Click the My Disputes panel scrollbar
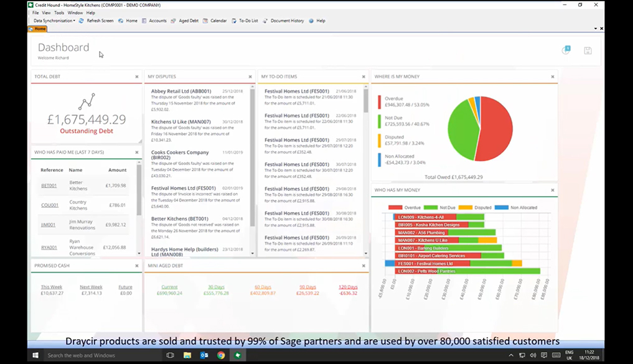This screenshot has width=633, height=364. coord(253,157)
